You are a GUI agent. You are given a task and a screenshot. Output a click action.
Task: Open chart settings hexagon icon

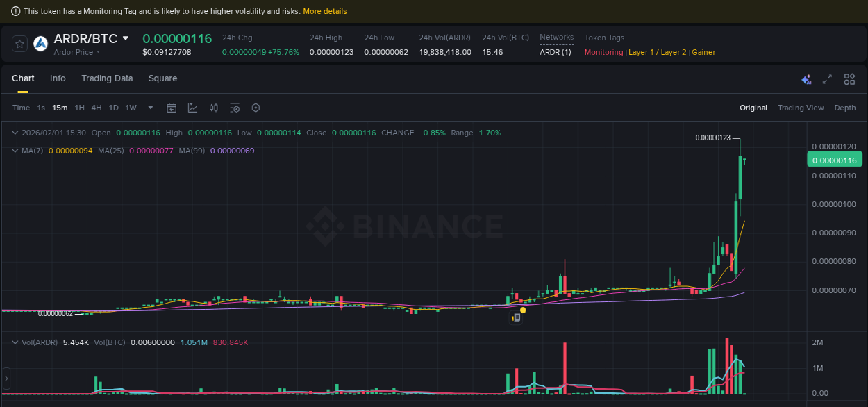click(256, 108)
